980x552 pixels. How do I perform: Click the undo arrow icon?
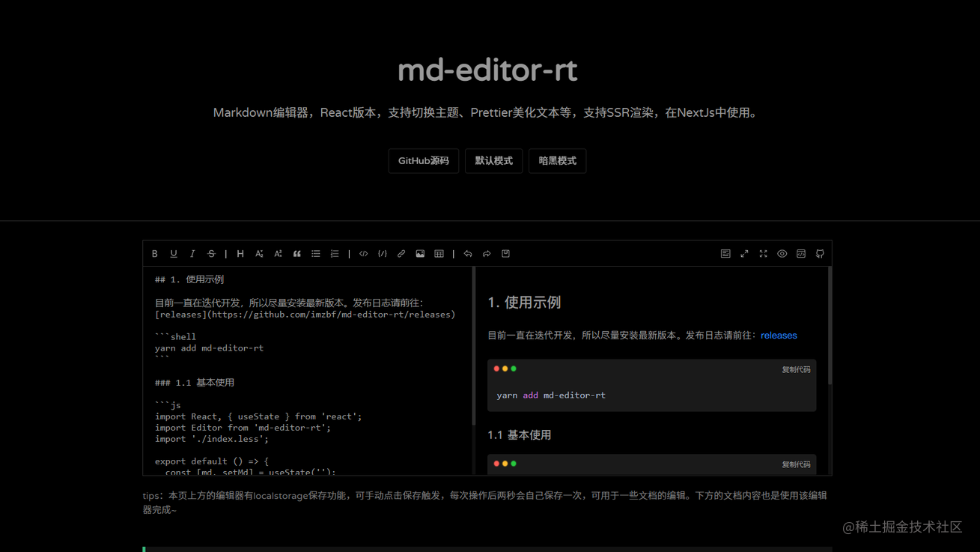467,254
